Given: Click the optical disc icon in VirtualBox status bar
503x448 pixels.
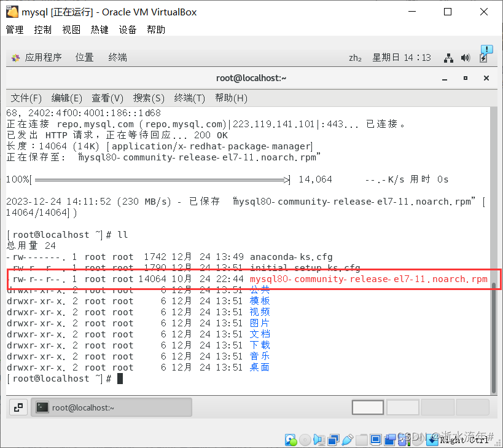Looking at the screenshot, I should (x=305, y=439).
